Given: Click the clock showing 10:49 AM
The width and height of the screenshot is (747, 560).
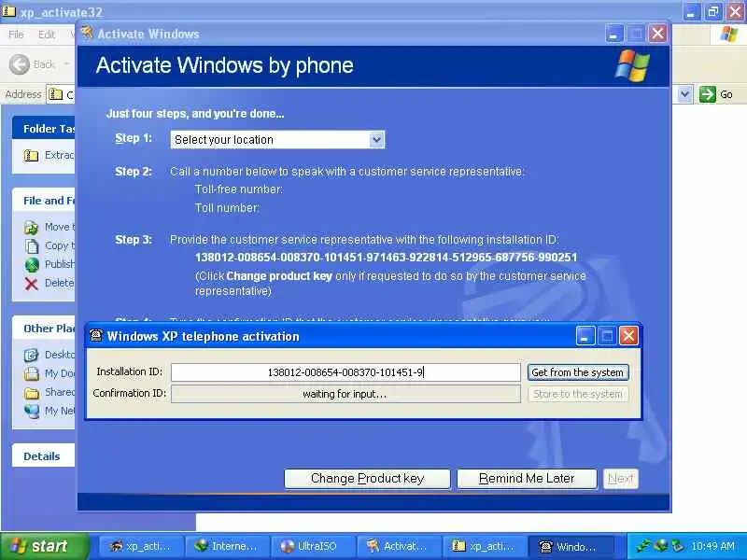Looking at the screenshot, I should (x=712, y=546).
